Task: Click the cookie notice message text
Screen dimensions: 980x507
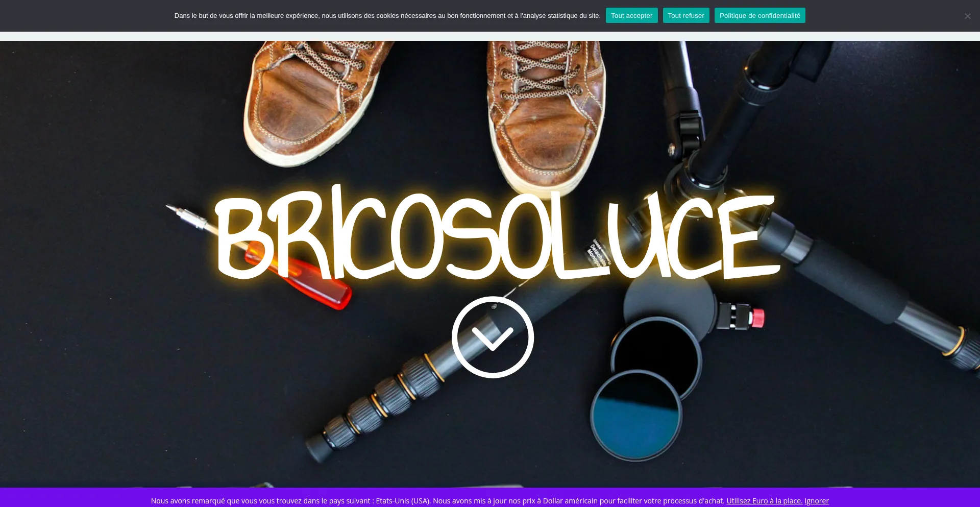Action: 387,16
